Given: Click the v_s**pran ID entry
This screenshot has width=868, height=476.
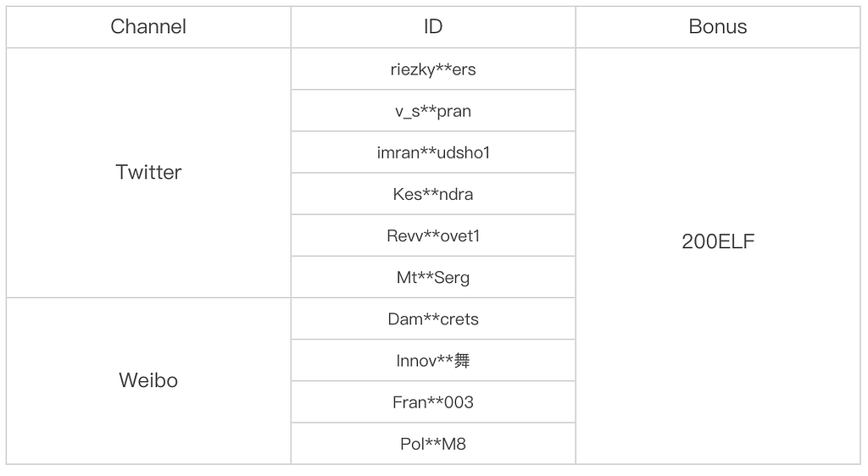Looking at the screenshot, I should (x=433, y=111).
